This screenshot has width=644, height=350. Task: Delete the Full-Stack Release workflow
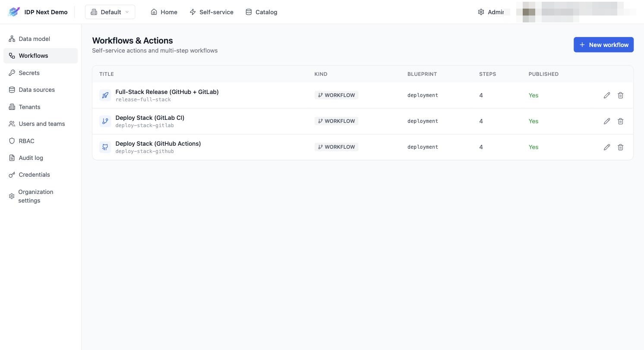coord(620,95)
